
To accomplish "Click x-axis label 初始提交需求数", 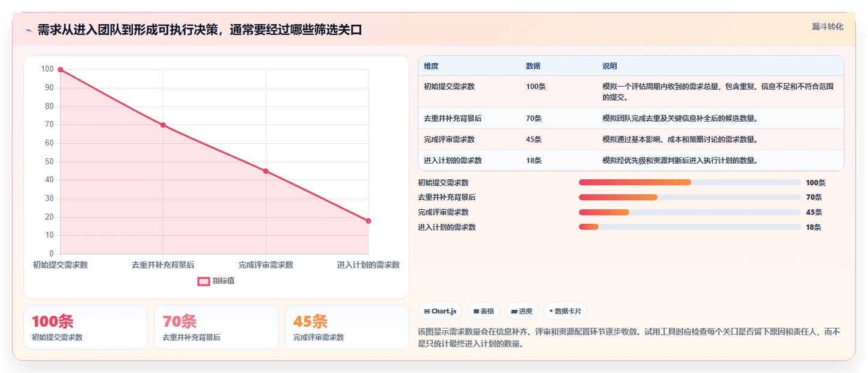I will (60, 265).
